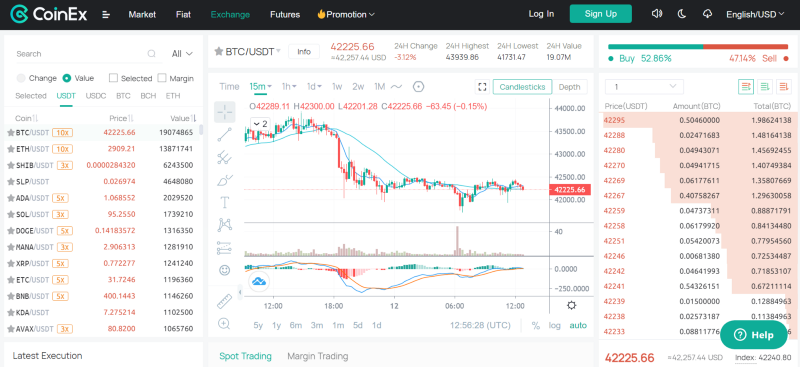Expand the All market filter dropdown
Screen dimensions: 800x367
coord(182,54)
